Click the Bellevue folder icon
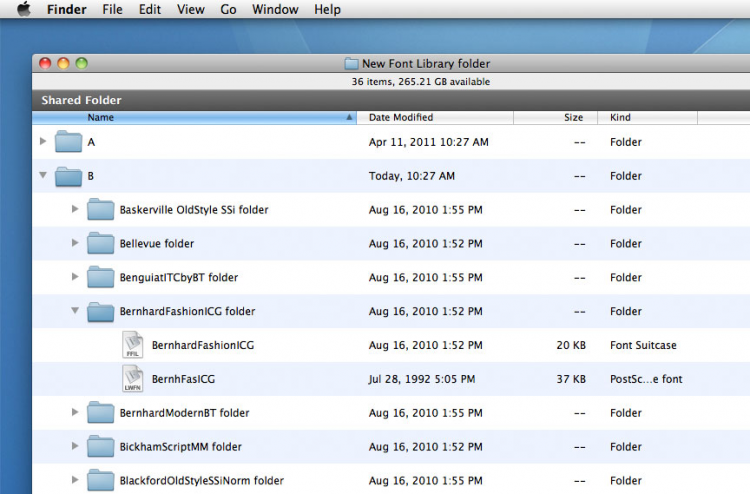 (x=100, y=244)
